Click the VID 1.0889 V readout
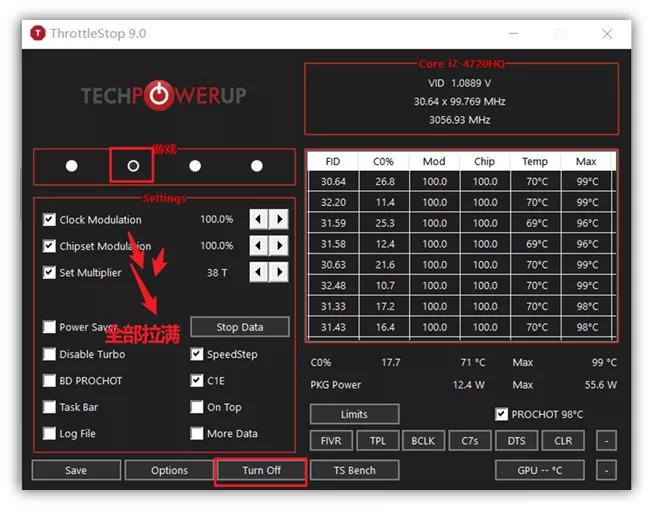 click(x=459, y=83)
